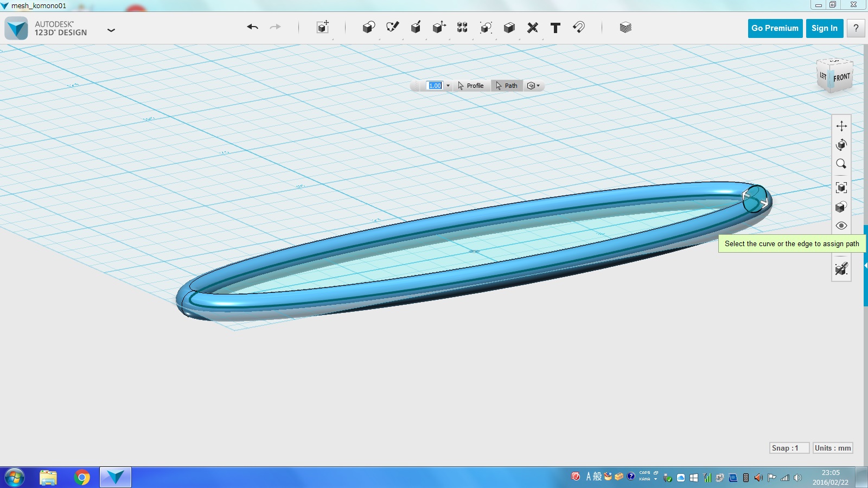
Task: Select the Pan navigation tool
Action: pos(841,126)
